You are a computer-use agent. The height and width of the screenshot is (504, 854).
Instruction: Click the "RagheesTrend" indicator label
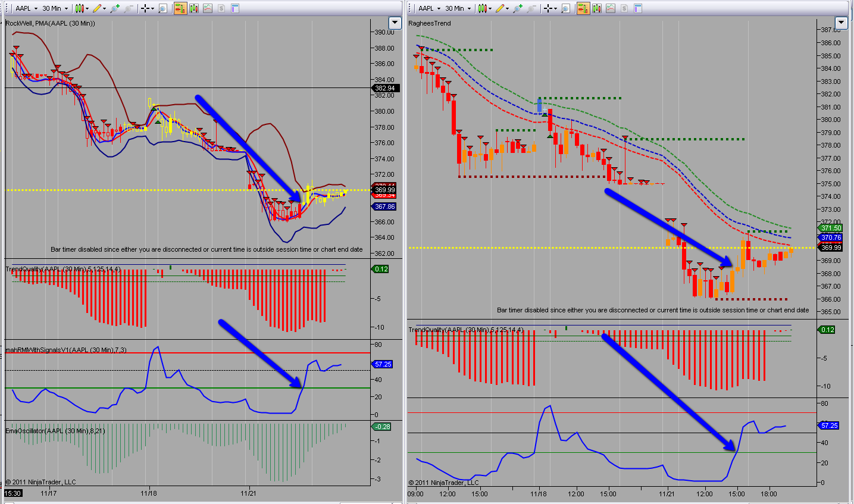(430, 23)
